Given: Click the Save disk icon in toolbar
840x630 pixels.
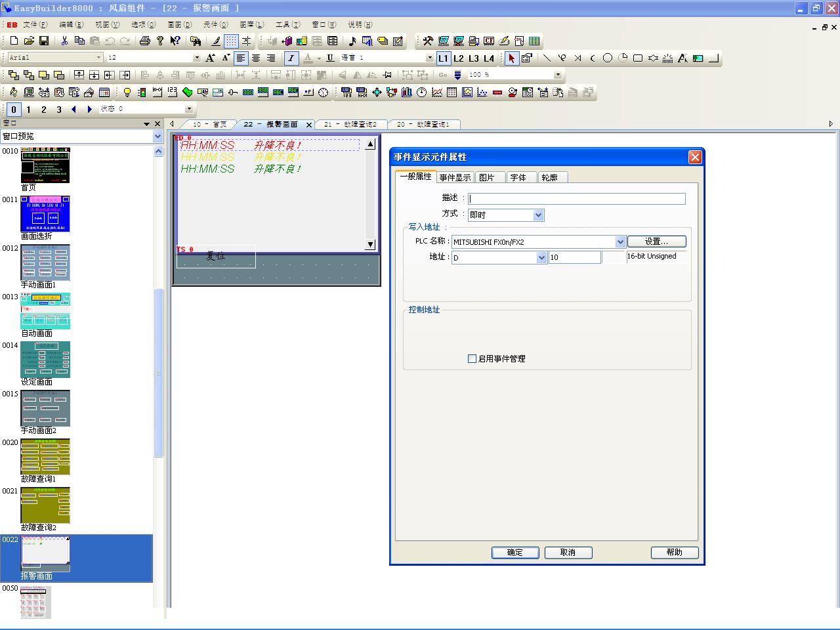Looking at the screenshot, I should [44, 41].
